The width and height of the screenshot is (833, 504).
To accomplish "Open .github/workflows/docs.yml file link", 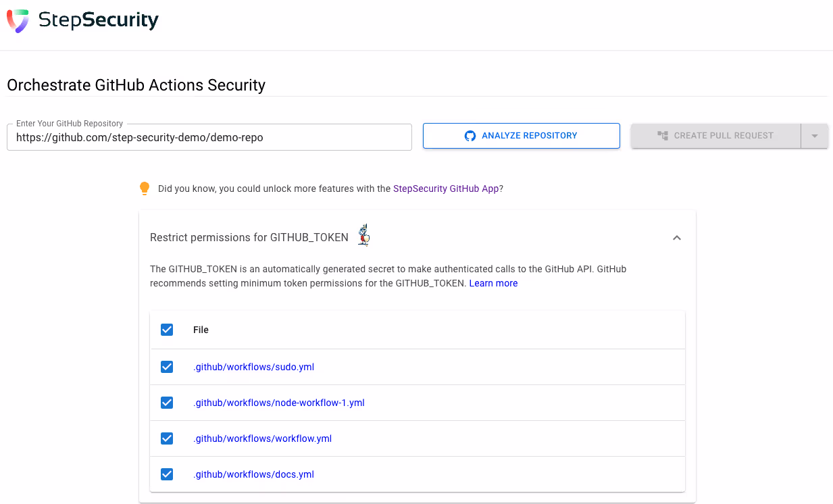I will click(253, 474).
